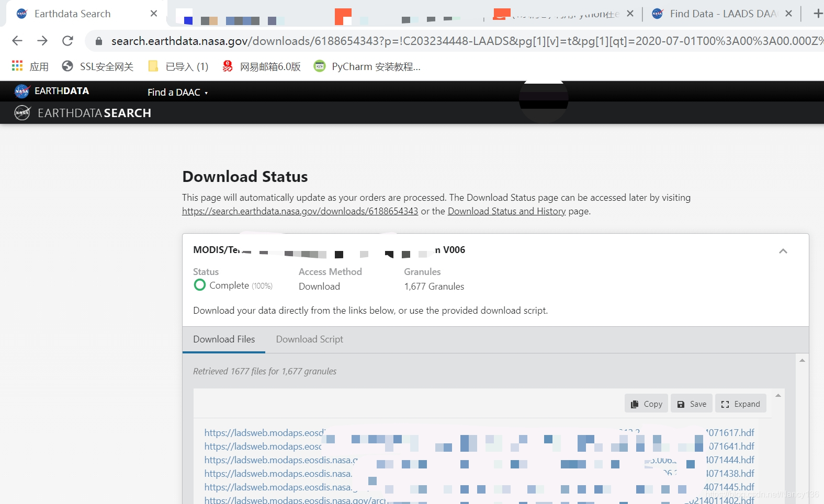824x504 pixels.
Task: Open the downloads/6188654343 link
Action: tap(300, 211)
